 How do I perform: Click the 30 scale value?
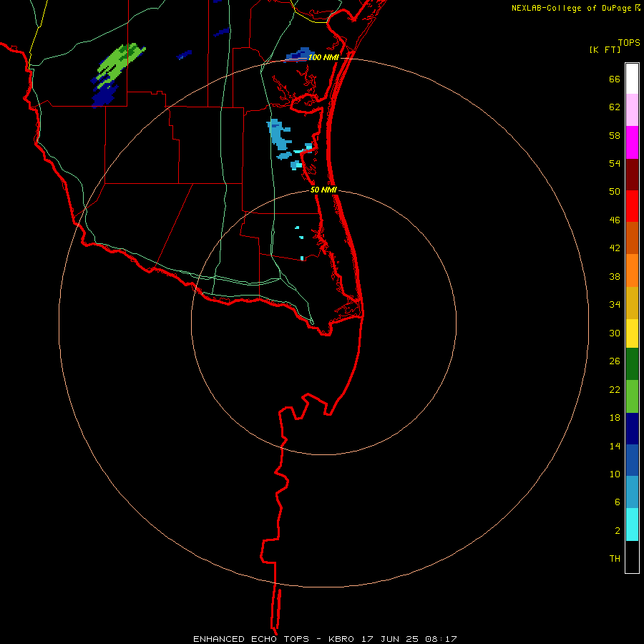click(615, 333)
